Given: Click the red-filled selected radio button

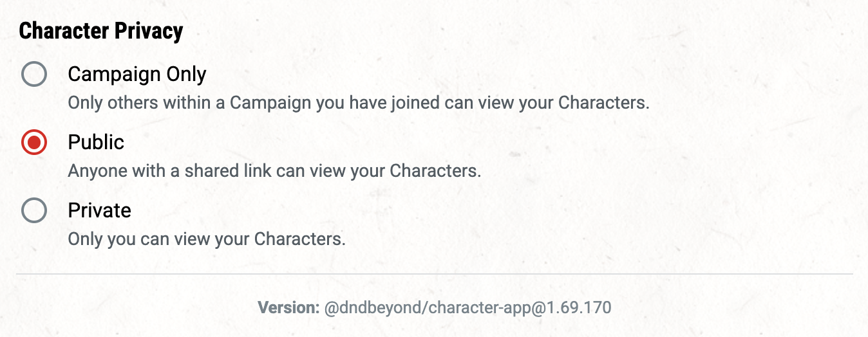Looking at the screenshot, I should tap(34, 142).
